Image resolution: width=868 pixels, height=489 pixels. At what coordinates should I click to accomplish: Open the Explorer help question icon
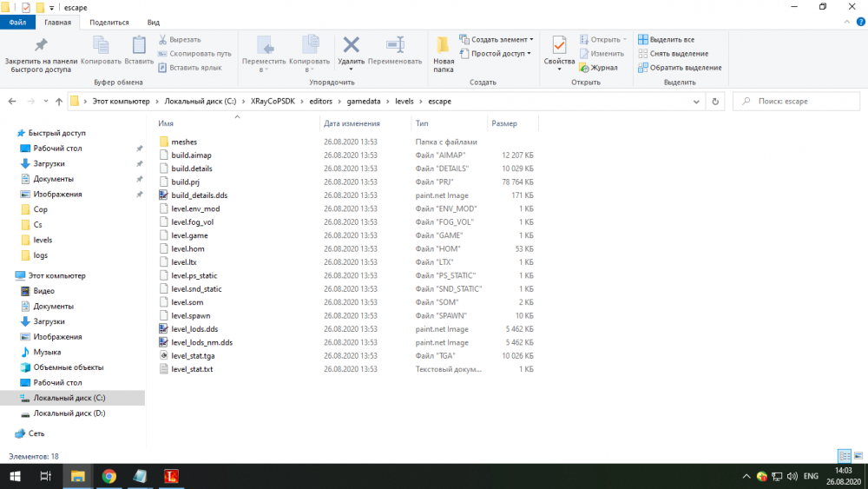click(861, 23)
